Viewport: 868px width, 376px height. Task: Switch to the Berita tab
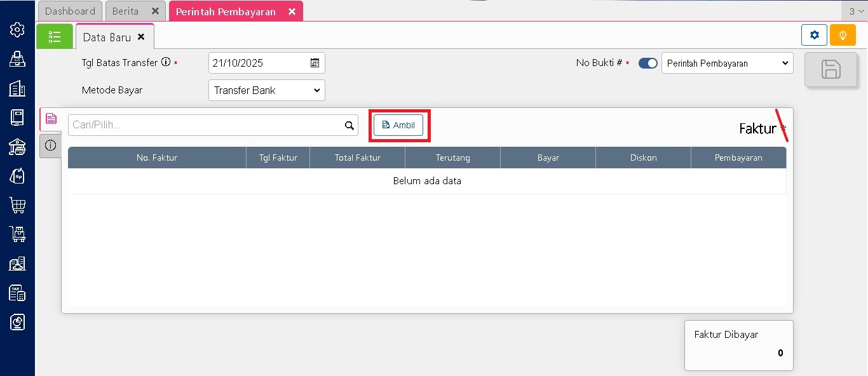126,11
